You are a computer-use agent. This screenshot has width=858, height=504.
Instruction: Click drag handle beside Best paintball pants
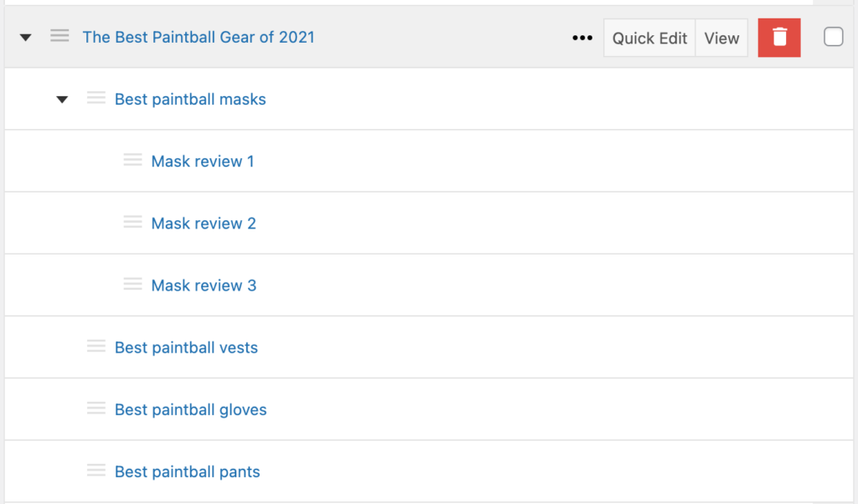coord(96,471)
